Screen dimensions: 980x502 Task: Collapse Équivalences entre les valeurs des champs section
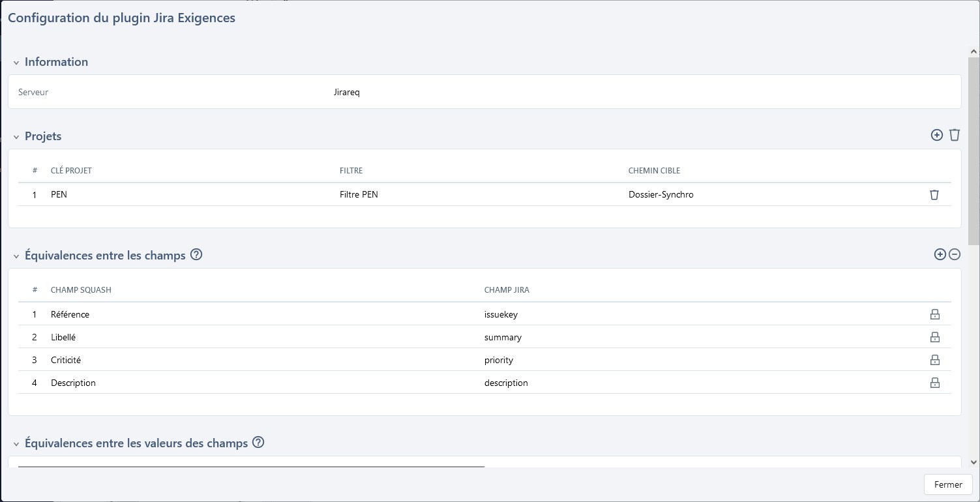(16, 444)
